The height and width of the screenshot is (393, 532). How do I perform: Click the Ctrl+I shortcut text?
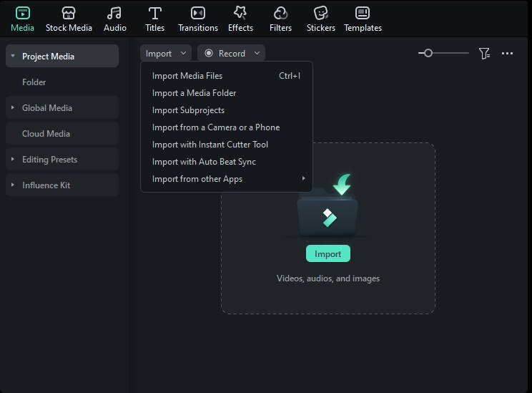point(290,76)
